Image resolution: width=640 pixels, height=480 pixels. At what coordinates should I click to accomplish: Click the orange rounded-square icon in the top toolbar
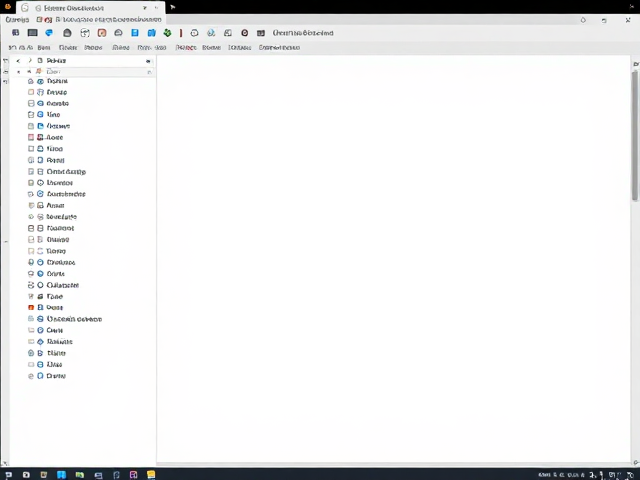tap(102, 33)
